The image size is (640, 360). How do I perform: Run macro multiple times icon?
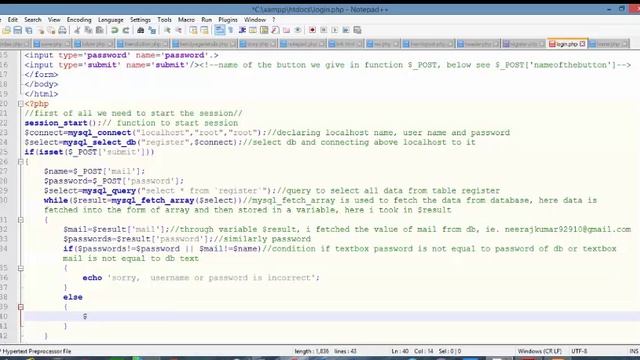346,30
